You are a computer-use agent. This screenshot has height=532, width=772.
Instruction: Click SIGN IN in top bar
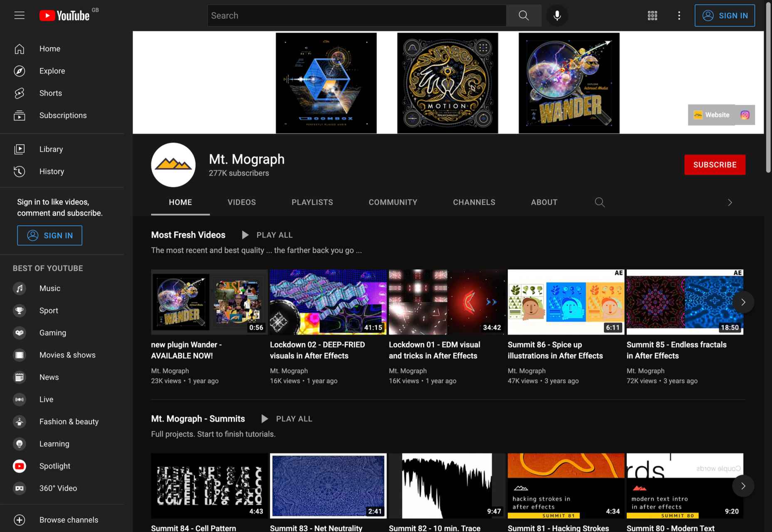(x=725, y=15)
